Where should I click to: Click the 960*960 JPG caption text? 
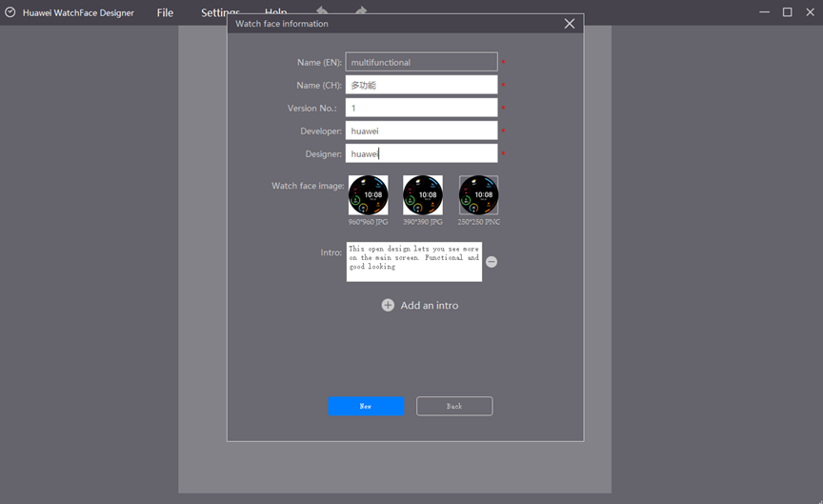(369, 222)
